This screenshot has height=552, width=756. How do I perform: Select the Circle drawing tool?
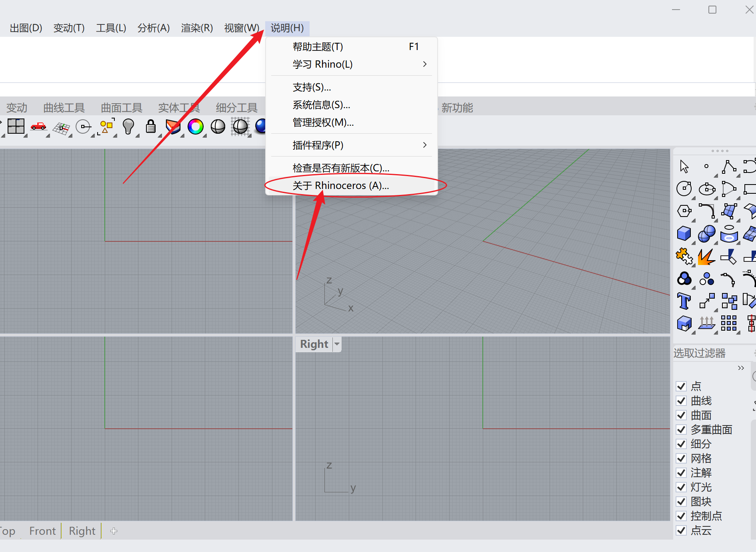click(x=684, y=188)
